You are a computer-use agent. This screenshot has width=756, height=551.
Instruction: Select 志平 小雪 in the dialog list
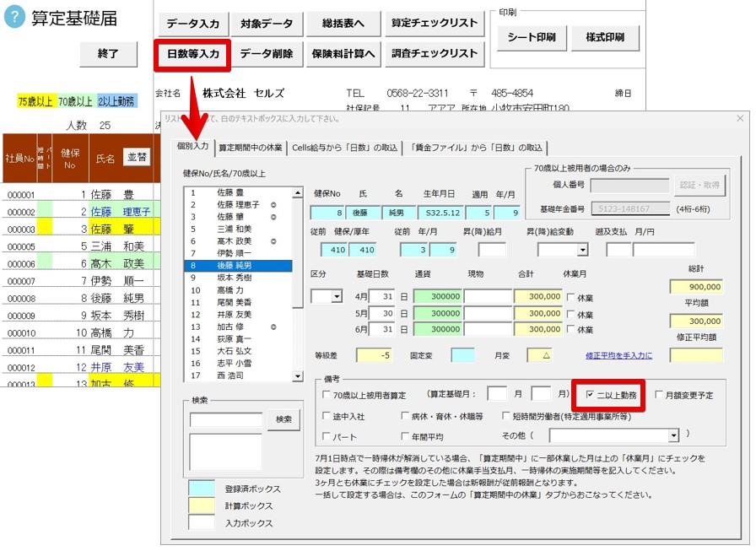pos(238,363)
